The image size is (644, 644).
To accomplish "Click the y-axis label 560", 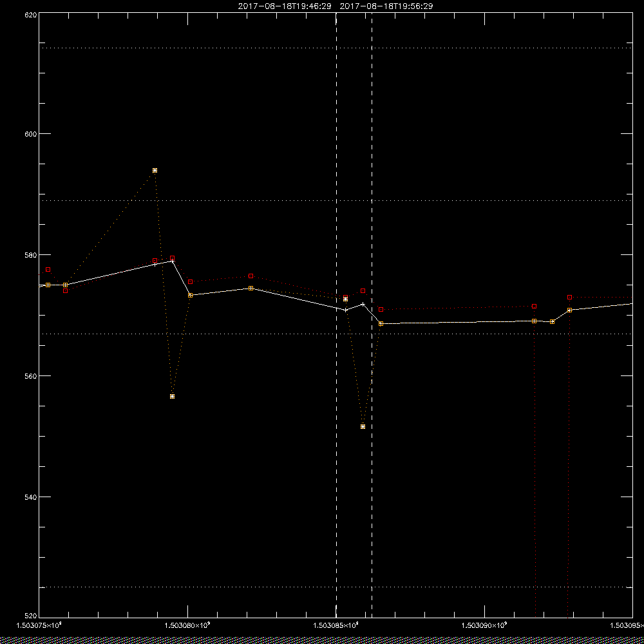I will 31,376.
